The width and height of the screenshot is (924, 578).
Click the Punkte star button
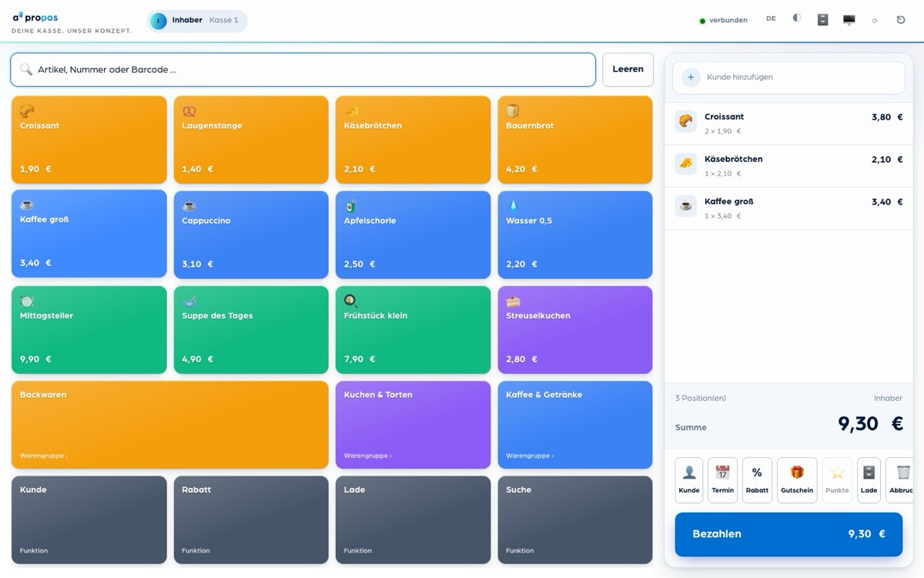coord(837,480)
